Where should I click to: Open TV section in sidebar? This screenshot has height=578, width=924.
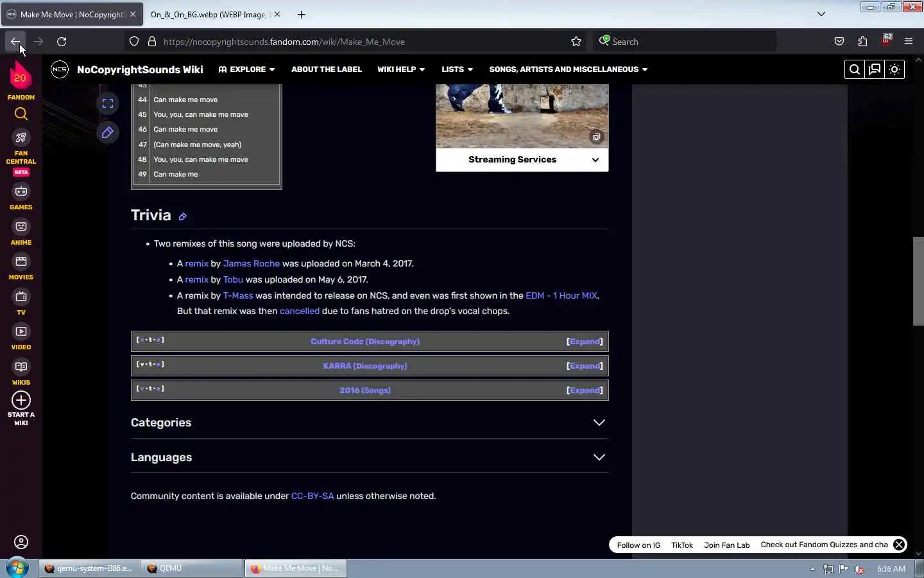click(x=21, y=302)
